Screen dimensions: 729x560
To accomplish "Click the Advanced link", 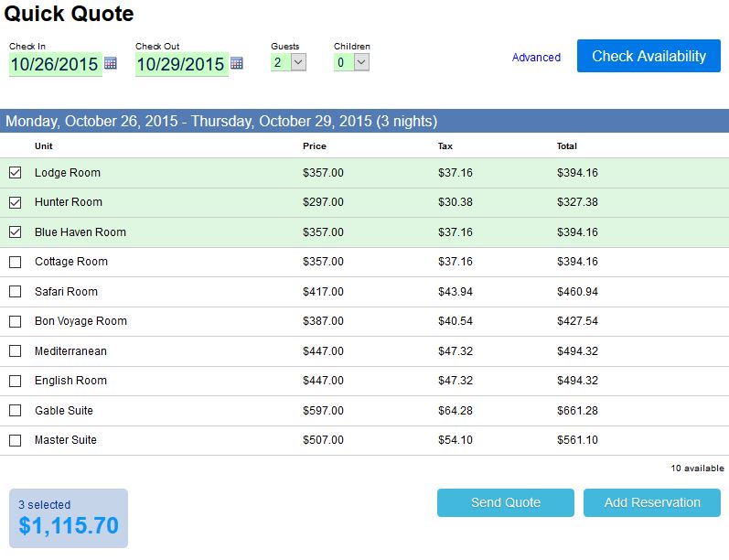I will click(x=536, y=58).
